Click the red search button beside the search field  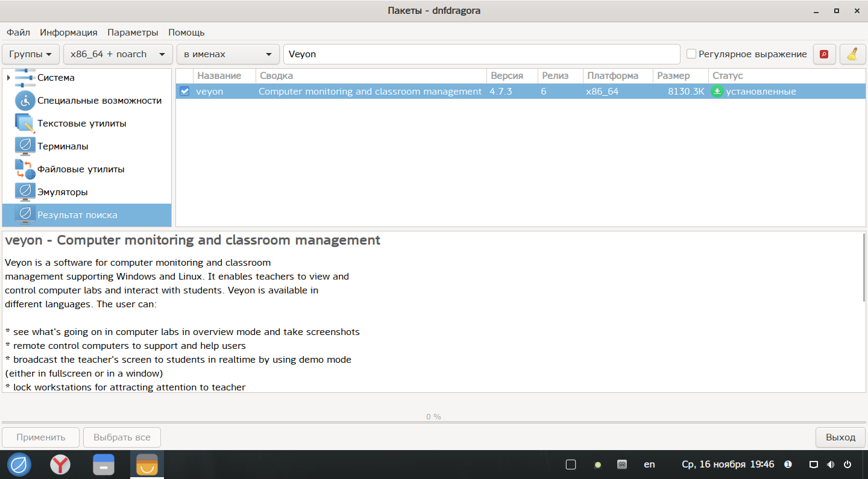[x=824, y=54]
